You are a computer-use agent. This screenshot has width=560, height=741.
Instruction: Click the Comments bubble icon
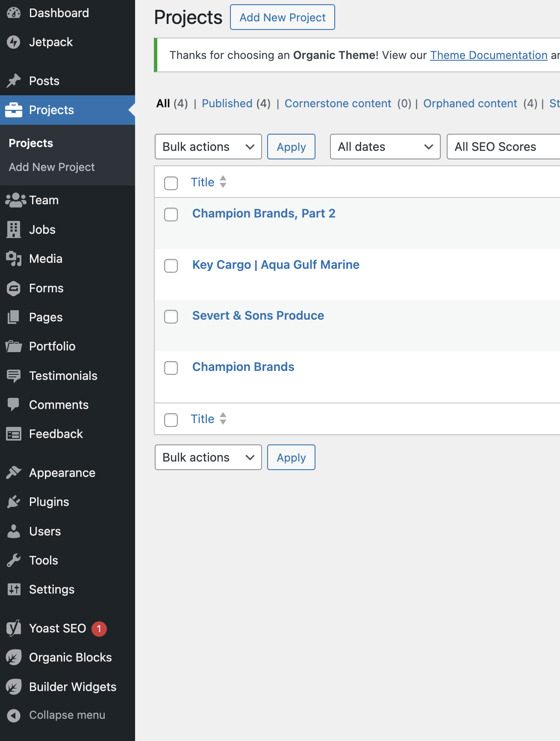(14, 405)
